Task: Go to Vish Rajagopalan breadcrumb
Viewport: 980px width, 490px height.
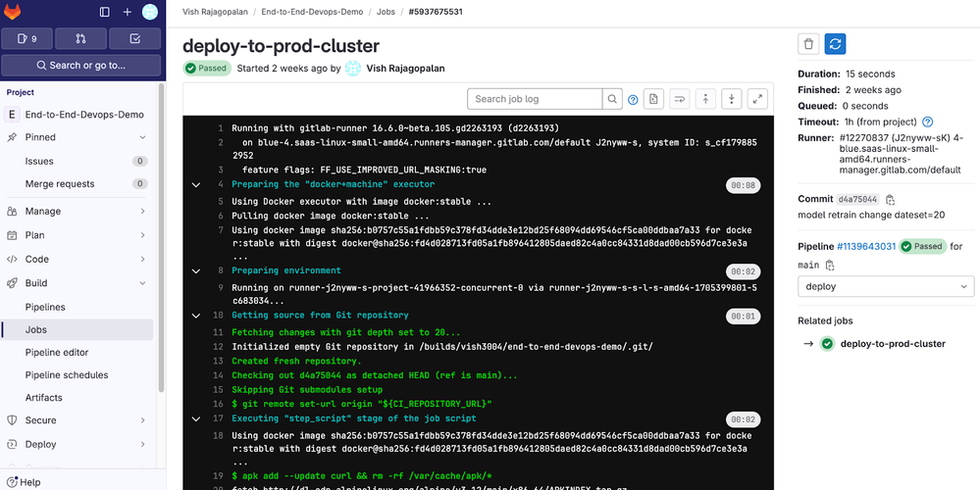Action: point(215,12)
